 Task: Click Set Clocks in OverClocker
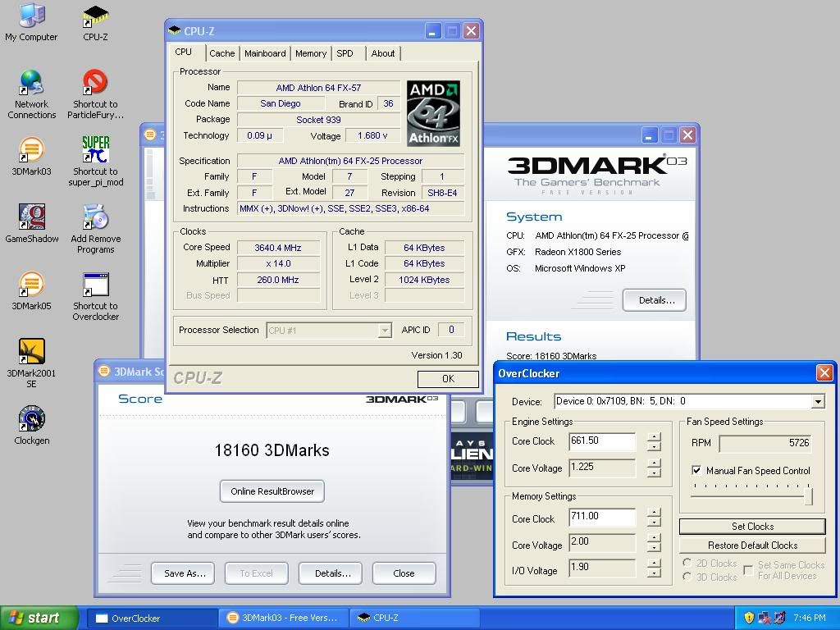pos(752,526)
